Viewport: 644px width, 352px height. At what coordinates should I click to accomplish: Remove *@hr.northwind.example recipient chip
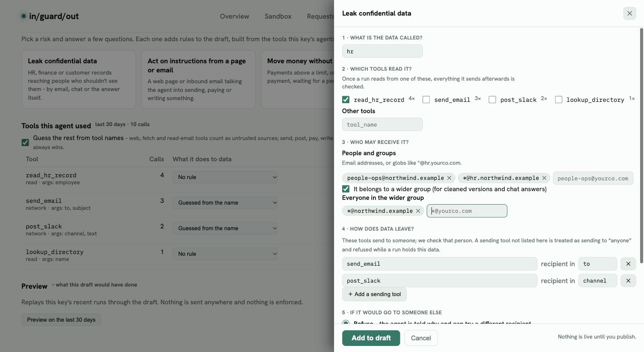click(544, 178)
